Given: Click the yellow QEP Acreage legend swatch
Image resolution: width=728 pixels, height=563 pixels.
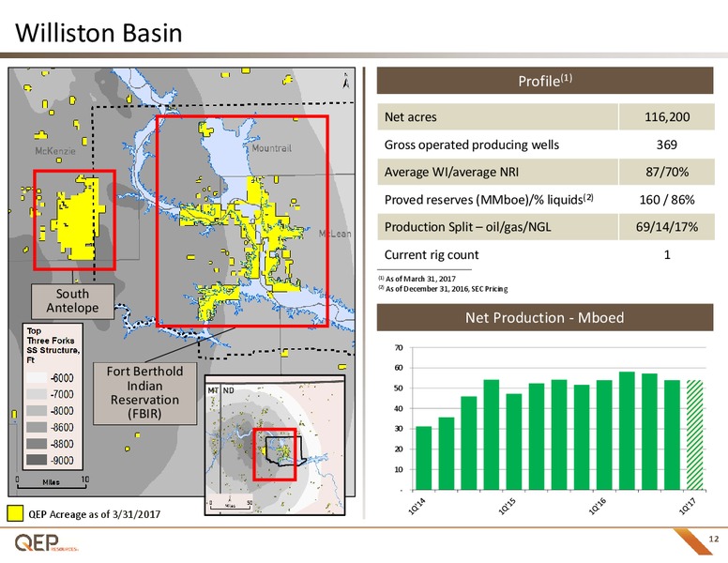Looking at the screenshot, I should pyautogui.click(x=15, y=513).
